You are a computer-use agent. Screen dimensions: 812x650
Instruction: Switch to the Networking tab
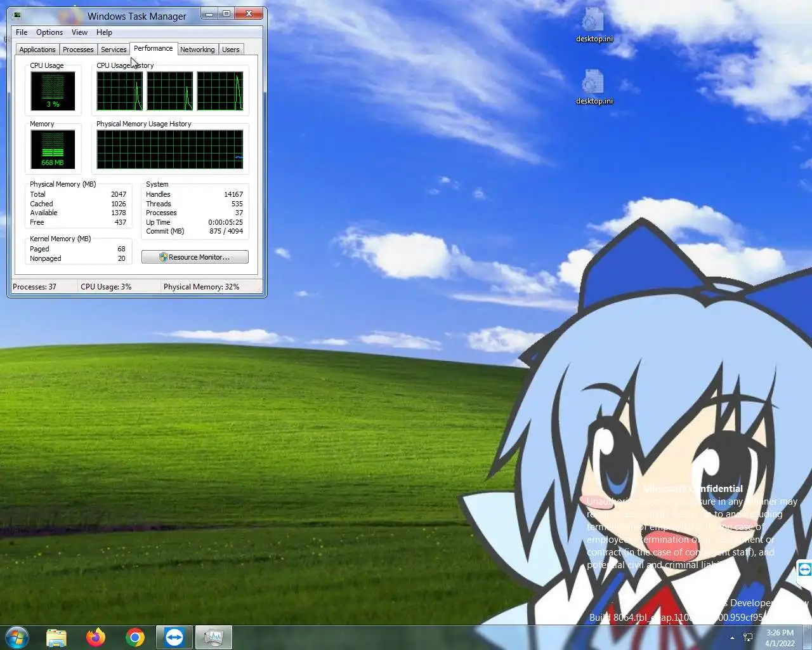point(197,50)
